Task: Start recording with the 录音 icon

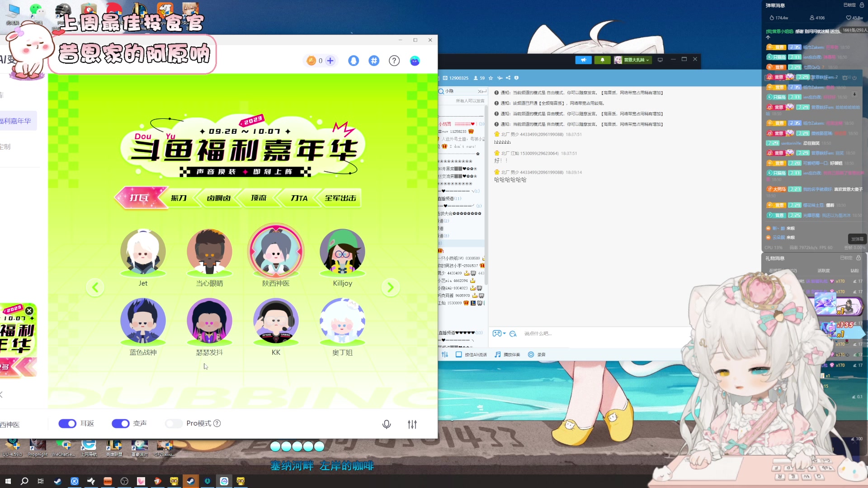Action: tap(532, 354)
